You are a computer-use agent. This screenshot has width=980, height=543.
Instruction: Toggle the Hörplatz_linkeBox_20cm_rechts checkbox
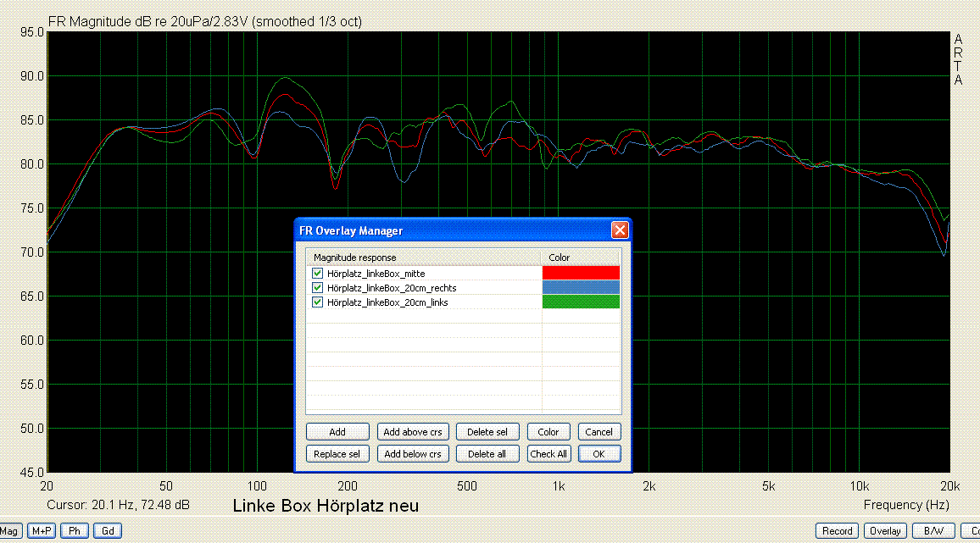point(318,288)
